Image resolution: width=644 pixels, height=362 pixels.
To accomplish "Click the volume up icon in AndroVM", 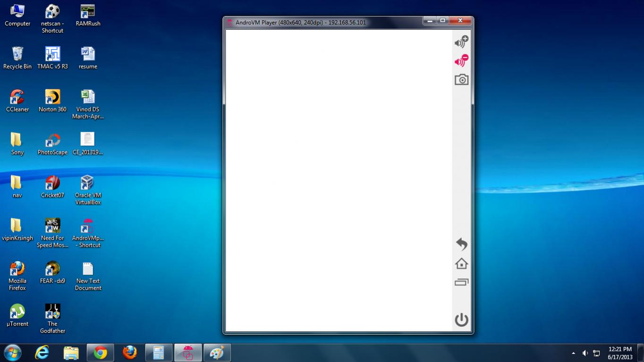I will pos(461,42).
